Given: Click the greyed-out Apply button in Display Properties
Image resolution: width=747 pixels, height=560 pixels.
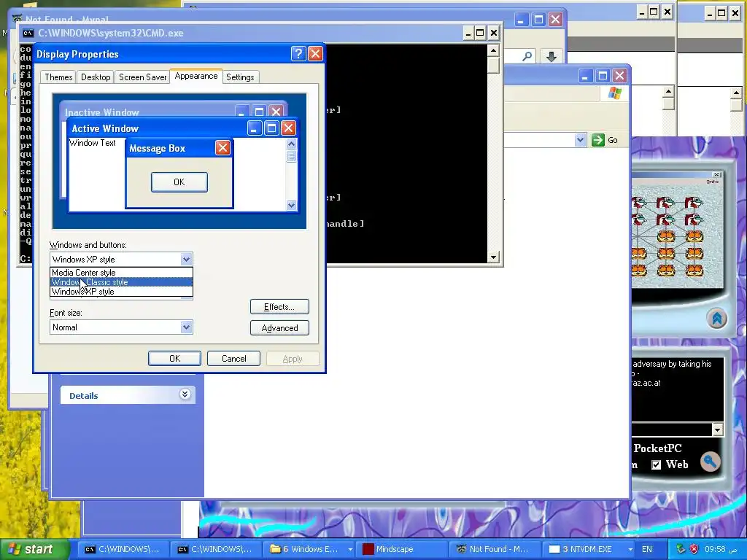Looking at the screenshot, I should click(x=293, y=359).
